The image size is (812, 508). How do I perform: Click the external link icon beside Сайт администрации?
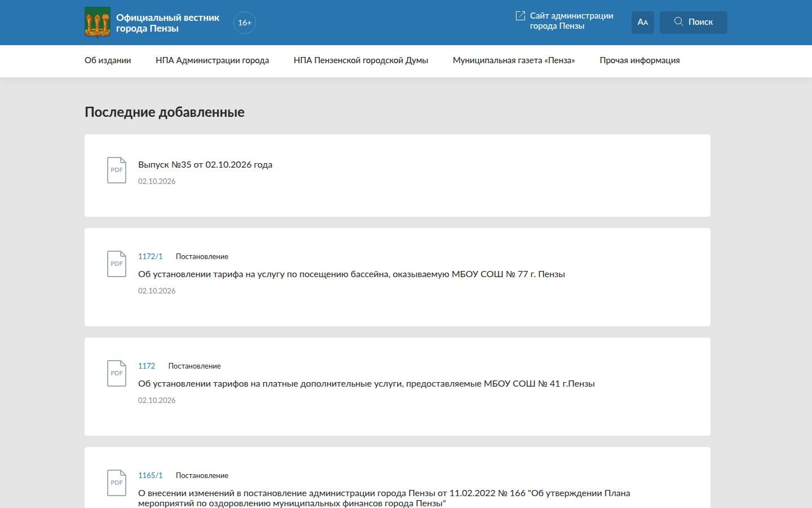tap(520, 16)
